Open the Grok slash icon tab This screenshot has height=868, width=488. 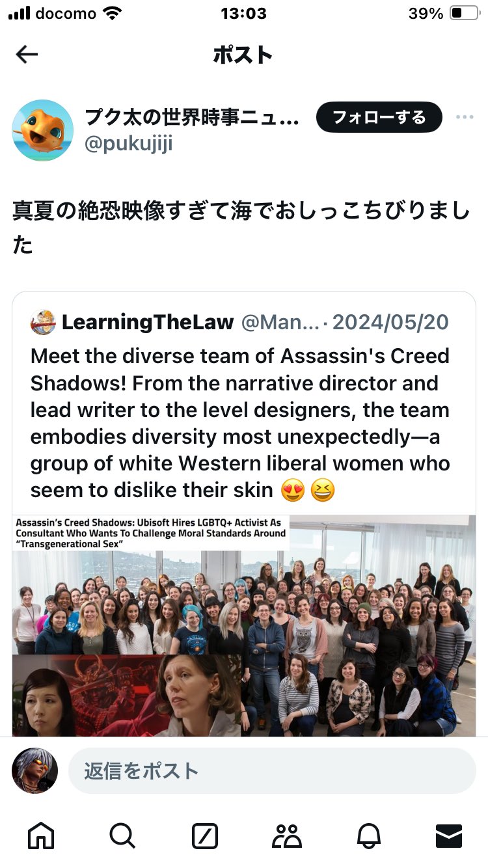204,835
